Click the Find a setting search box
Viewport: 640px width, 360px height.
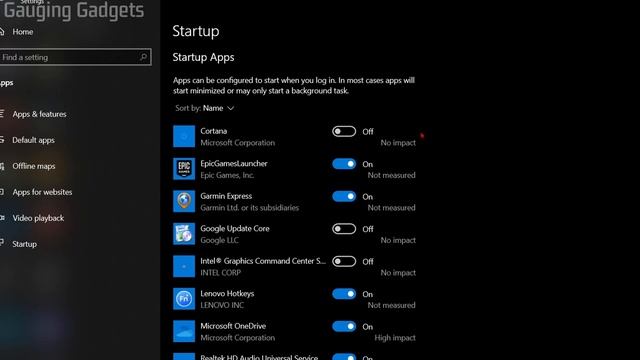coord(75,57)
